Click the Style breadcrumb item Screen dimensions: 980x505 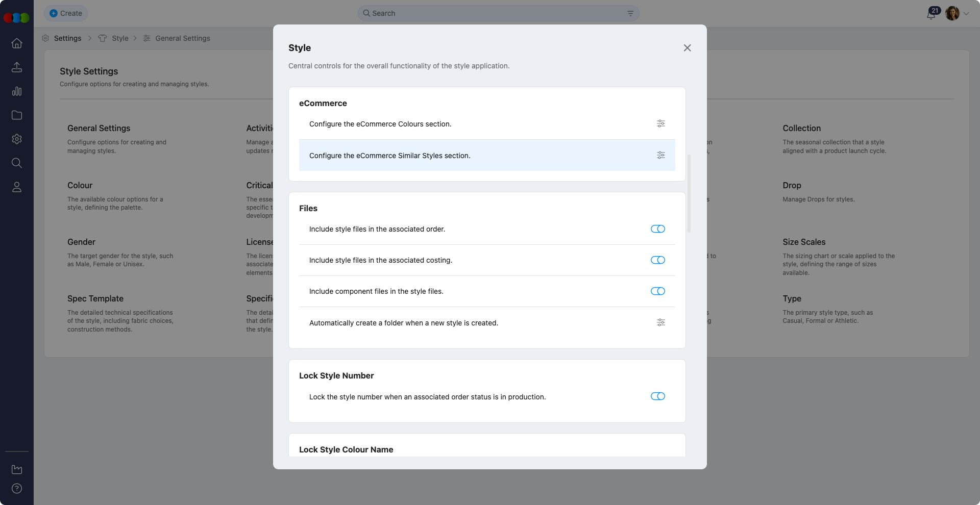(120, 38)
